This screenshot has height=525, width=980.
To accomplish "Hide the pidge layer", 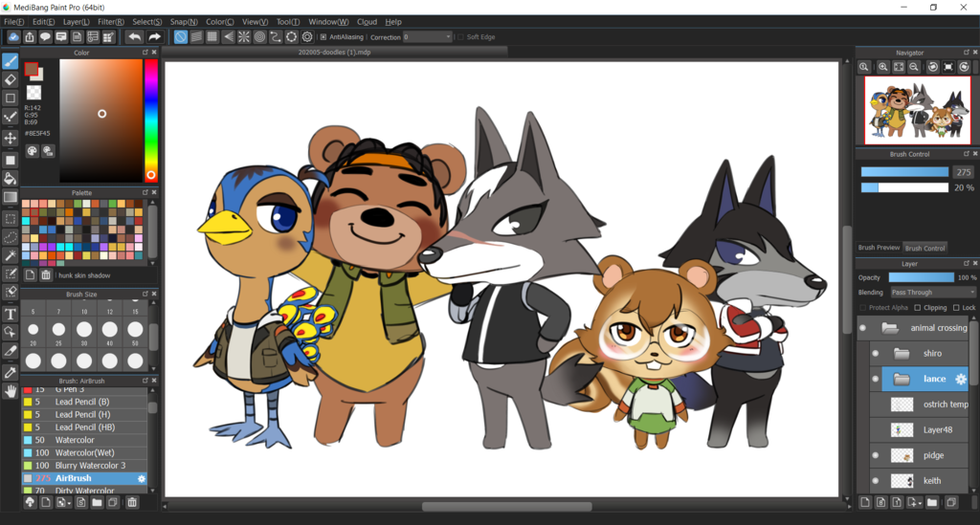I will point(875,456).
